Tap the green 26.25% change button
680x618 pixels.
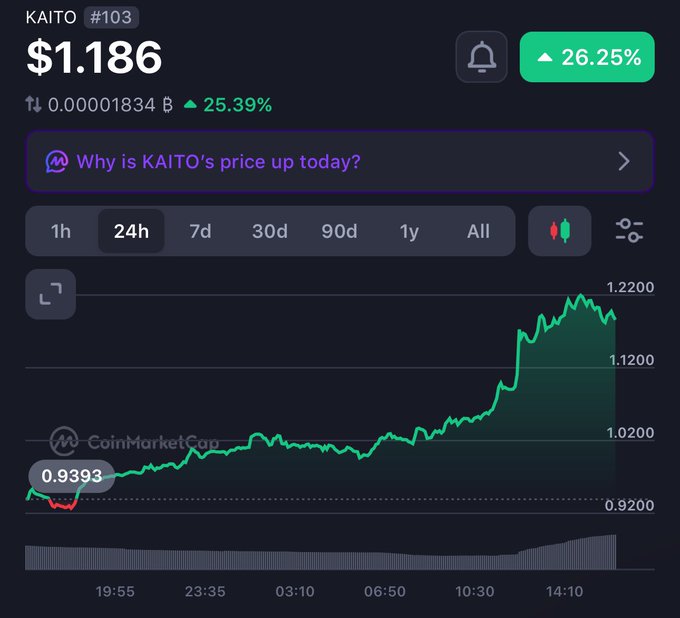point(587,57)
